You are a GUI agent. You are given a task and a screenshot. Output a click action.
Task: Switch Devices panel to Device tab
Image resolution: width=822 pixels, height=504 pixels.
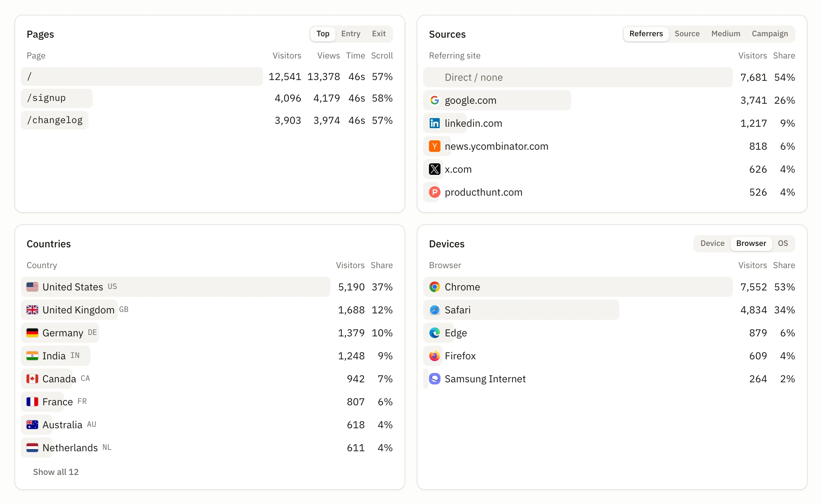712,243
